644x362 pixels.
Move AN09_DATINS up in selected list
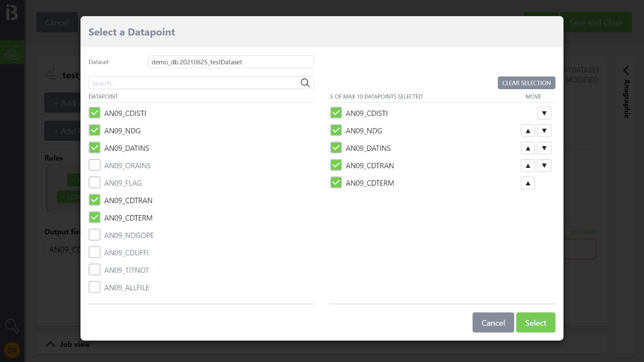528,148
